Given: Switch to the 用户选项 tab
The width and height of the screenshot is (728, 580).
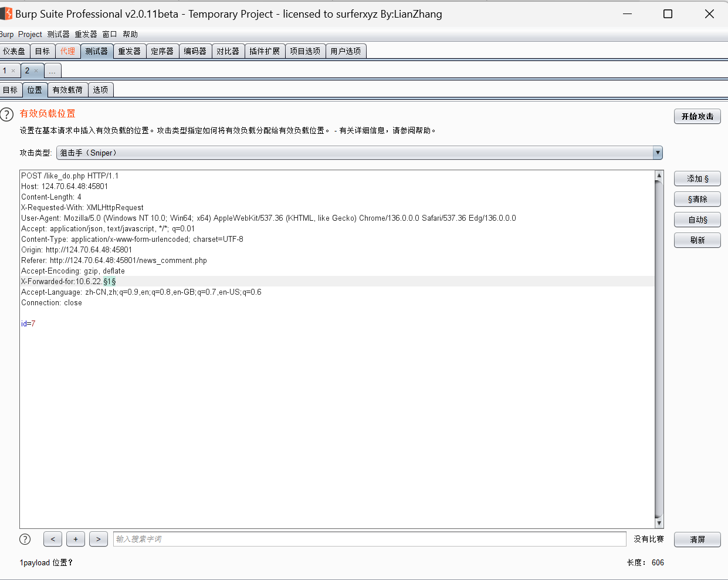Looking at the screenshot, I should tap(346, 51).
